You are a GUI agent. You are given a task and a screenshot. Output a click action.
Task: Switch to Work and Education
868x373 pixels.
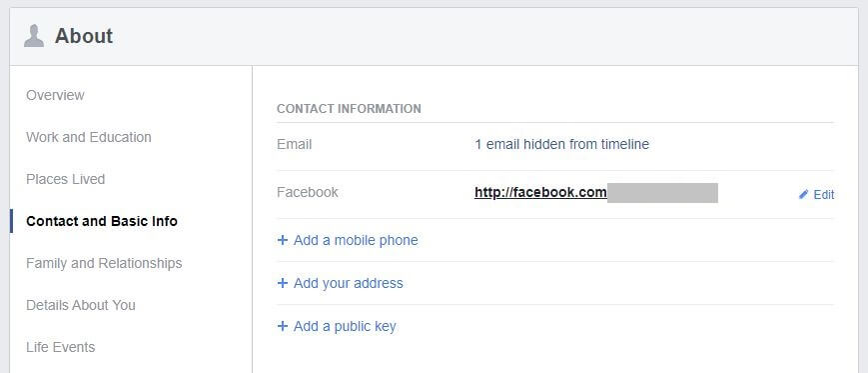89,137
